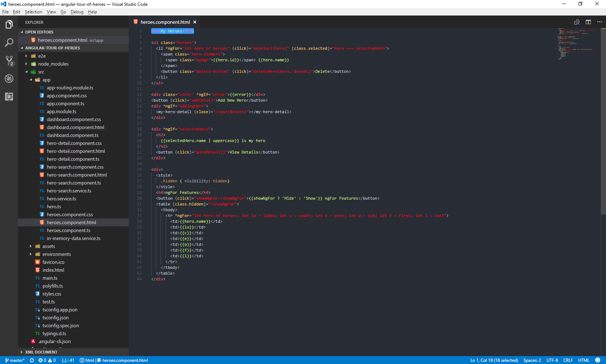Open the Help menu
606x364 pixels.
92,12
